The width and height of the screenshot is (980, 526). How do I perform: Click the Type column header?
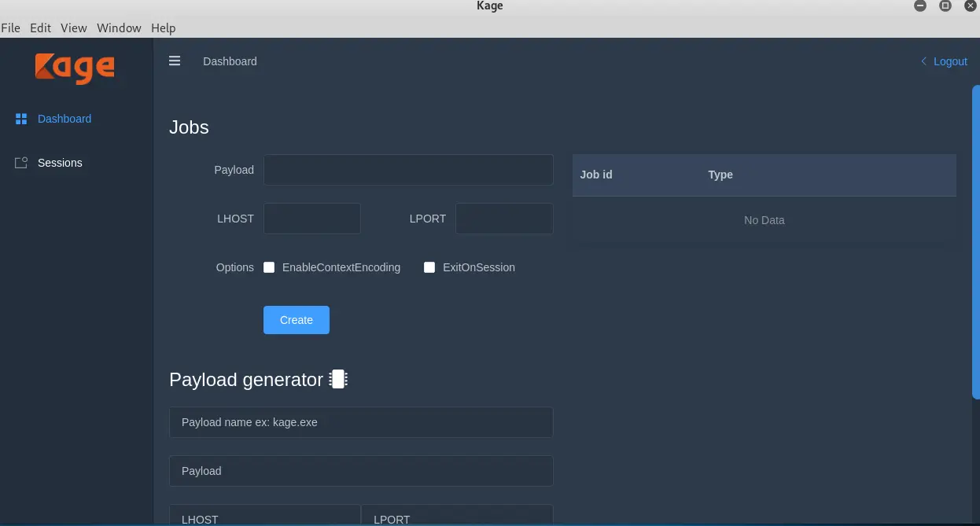pyautogui.click(x=720, y=175)
